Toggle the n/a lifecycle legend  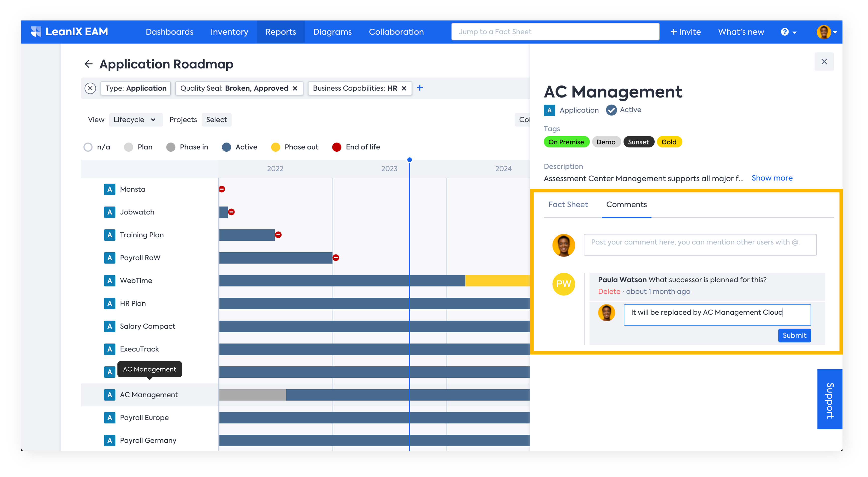pyautogui.click(x=97, y=147)
